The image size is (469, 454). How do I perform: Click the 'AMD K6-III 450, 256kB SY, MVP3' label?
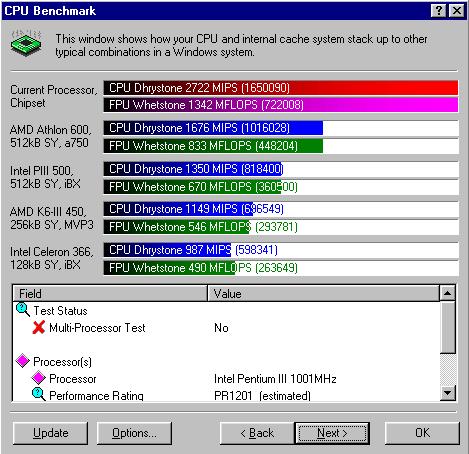[x=52, y=218]
